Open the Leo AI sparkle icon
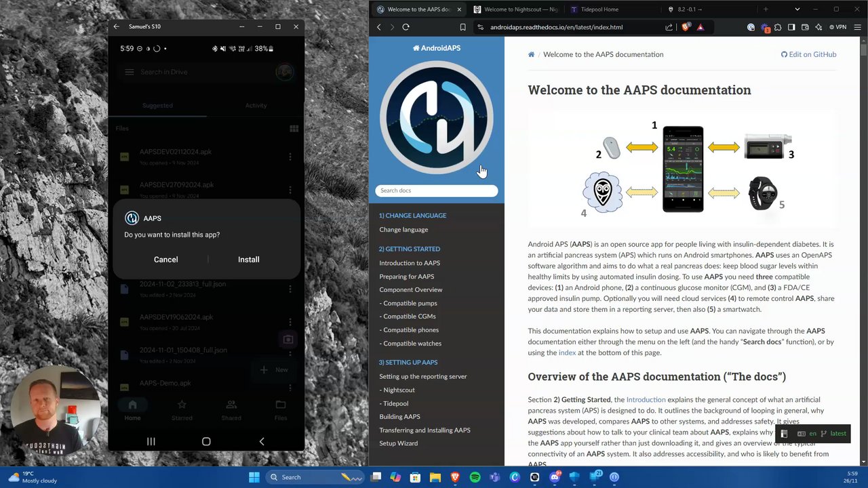The image size is (868, 488). point(818,27)
